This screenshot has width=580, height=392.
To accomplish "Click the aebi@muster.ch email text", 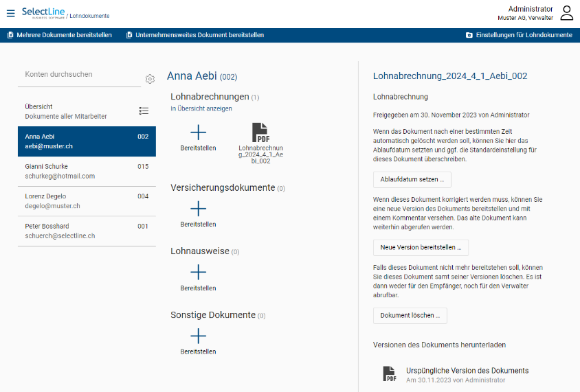I will pyautogui.click(x=49, y=146).
